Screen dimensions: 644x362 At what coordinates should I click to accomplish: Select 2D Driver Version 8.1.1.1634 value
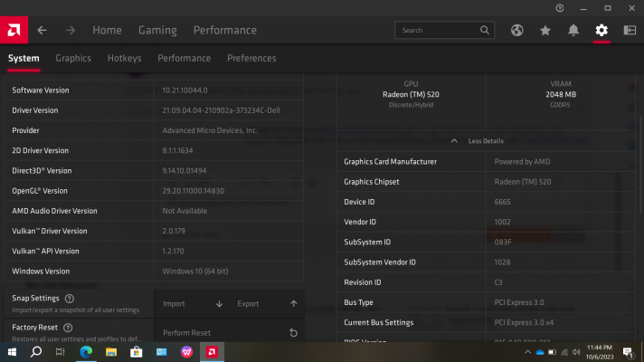pyautogui.click(x=177, y=150)
